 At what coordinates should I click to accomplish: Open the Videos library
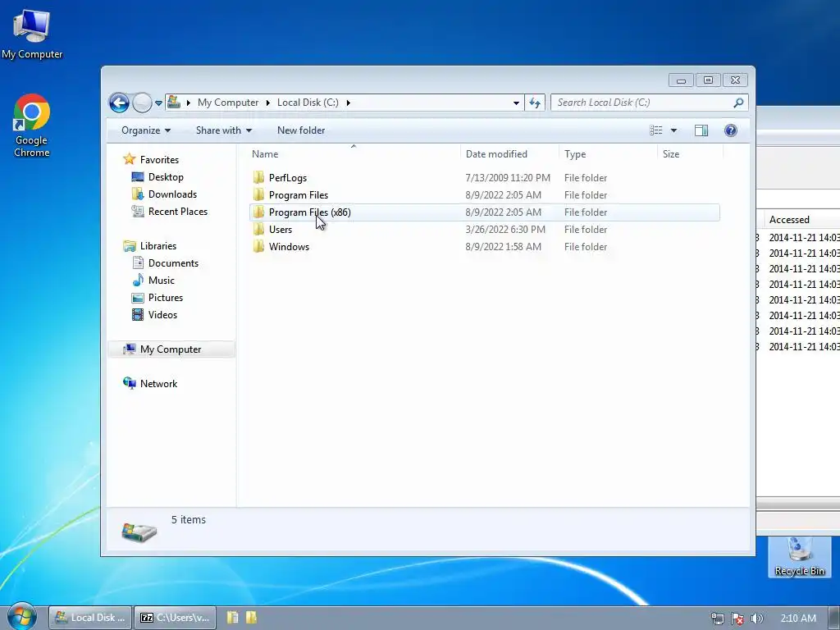(162, 314)
